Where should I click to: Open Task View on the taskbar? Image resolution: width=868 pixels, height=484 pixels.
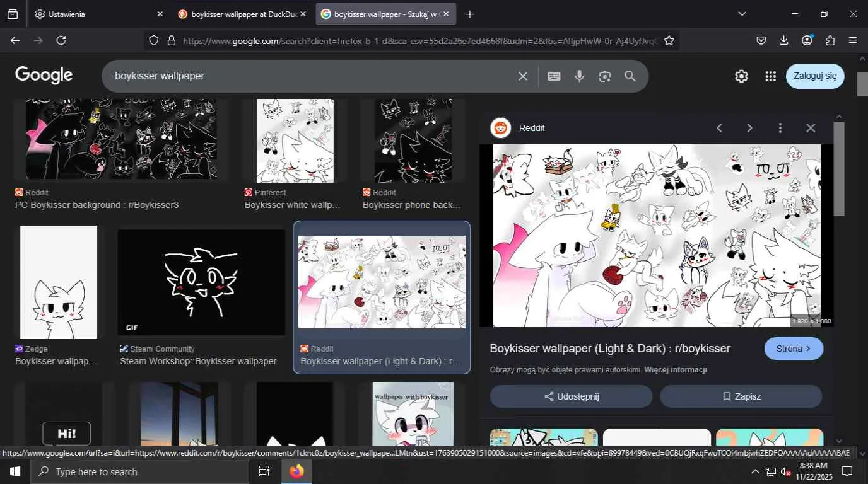264,471
